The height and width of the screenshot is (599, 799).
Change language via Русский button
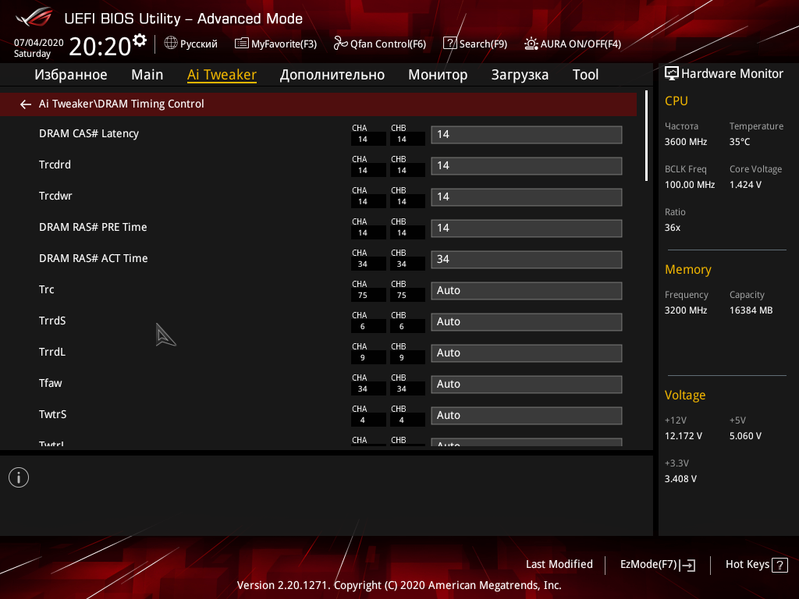click(191, 44)
